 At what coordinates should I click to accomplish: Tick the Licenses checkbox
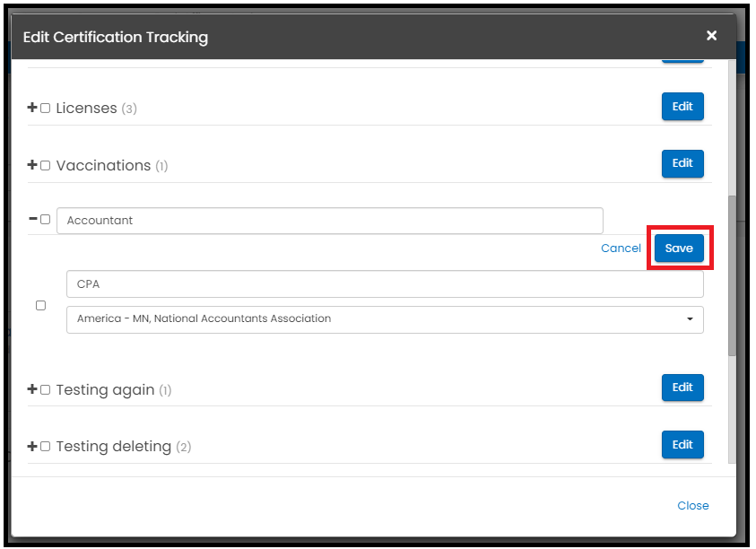click(x=46, y=108)
